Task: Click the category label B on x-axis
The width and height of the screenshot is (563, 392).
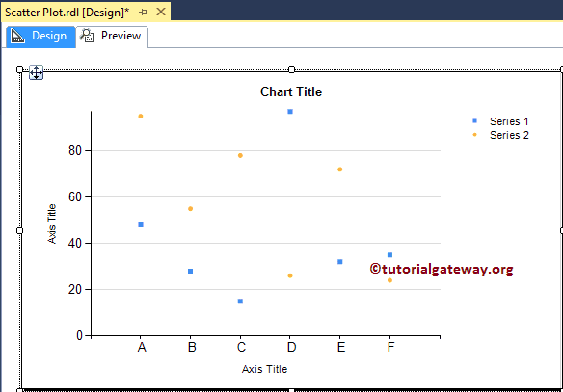Action: click(x=192, y=347)
